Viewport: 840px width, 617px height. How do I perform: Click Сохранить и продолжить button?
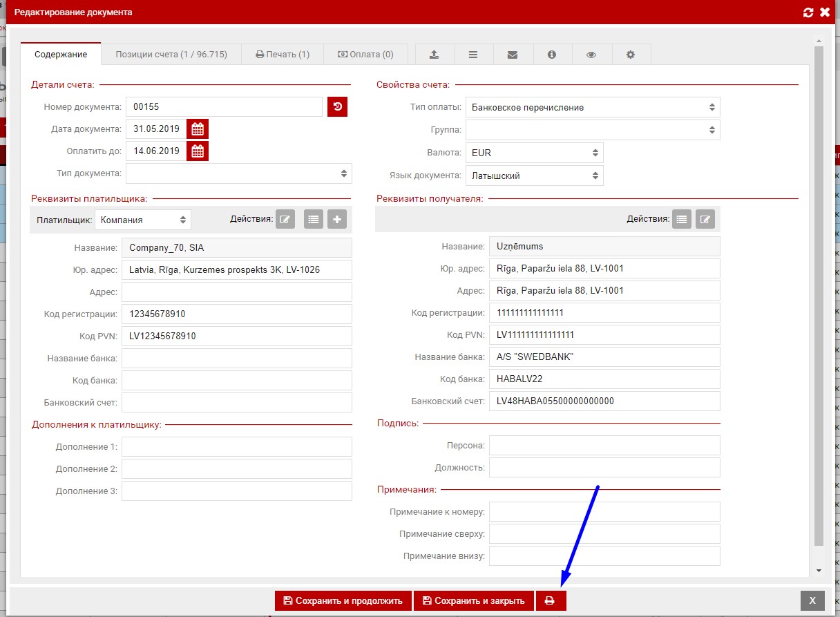(343, 600)
